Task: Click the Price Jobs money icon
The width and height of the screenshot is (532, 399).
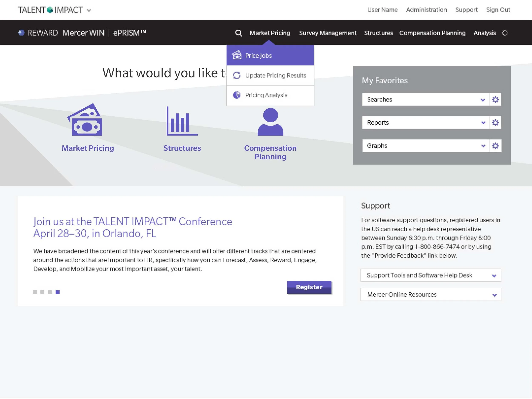Action: (x=236, y=55)
